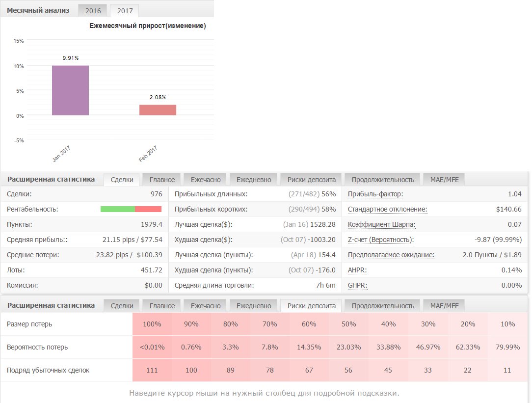
Task: Click the Прибыль-фактор label link
Action: (x=375, y=194)
